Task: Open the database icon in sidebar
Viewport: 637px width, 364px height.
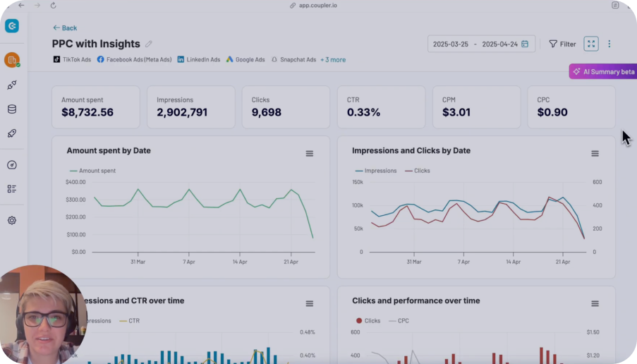Action: click(12, 109)
